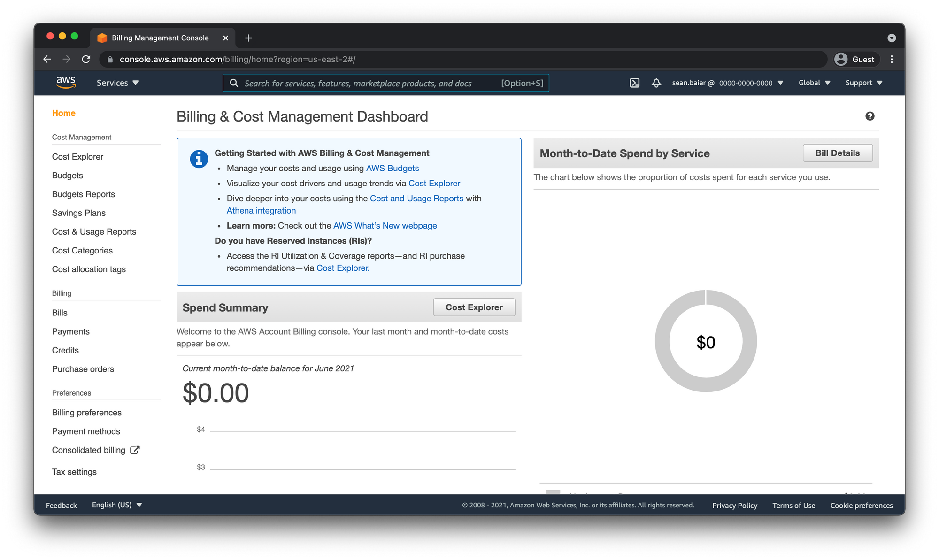Select Cost Explorer in sidebar
This screenshot has width=939, height=560.
click(x=77, y=157)
